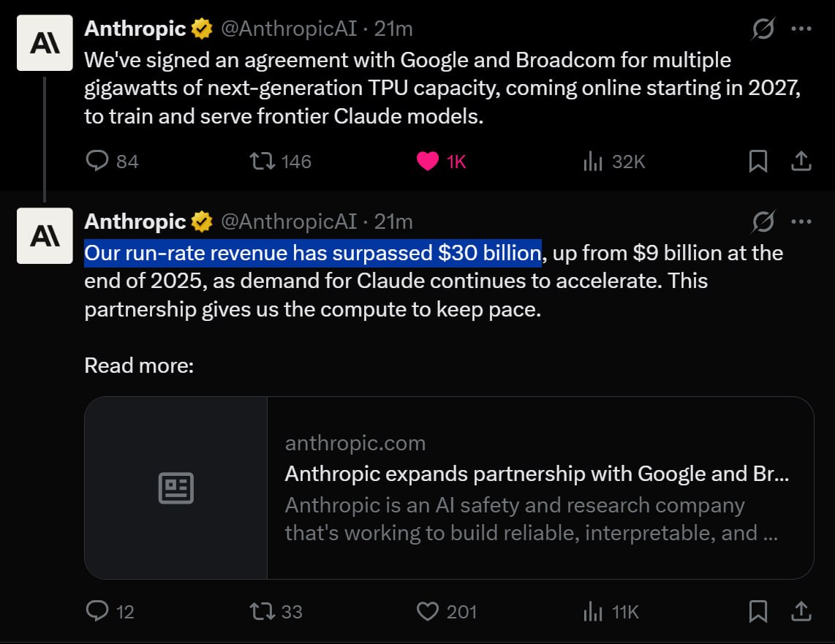Reply to the run-rate revenue tweet
This screenshot has height=644, width=835.
(97, 611)
